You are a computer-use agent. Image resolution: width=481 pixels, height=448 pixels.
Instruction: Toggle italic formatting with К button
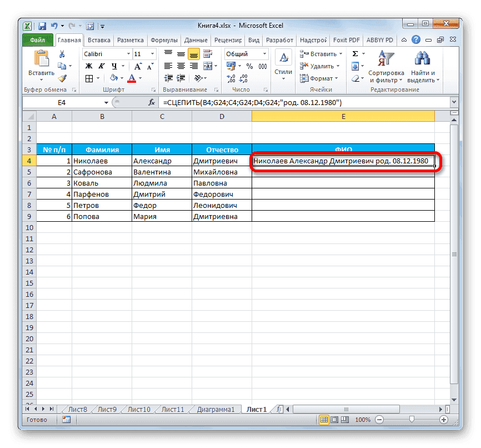pyautogui.click(x=101, y=66)
